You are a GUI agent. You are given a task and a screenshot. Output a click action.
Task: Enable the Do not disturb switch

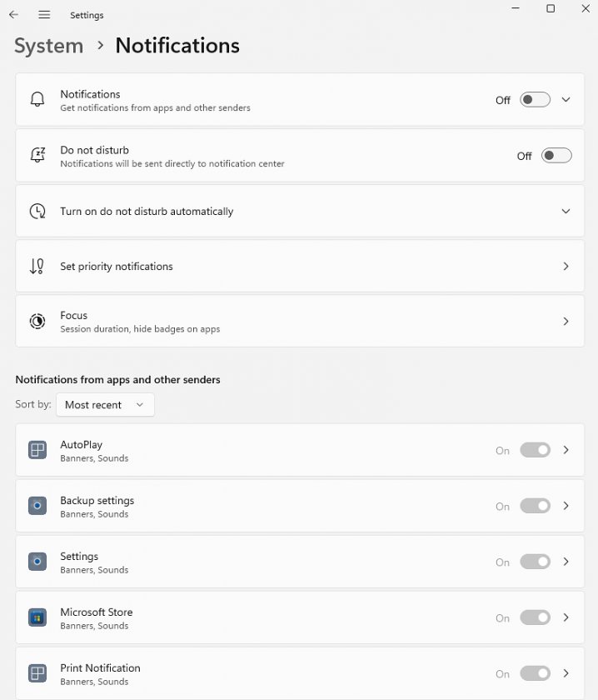pos(556,155)
